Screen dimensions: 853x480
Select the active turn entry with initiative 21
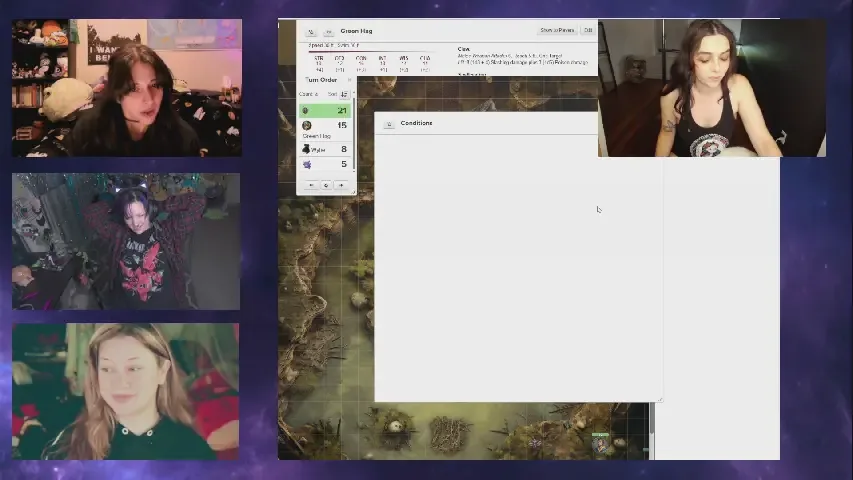coord(326,111)
